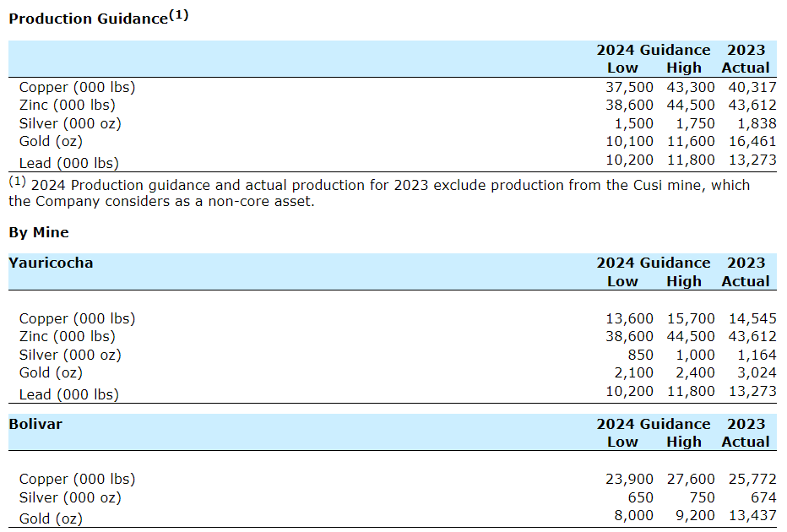Image resolution: width=787 pixels, height=532 pixels.
Task: Click "Lead (000 lbs)" in the top consolidated table
Action: point(69,163)
